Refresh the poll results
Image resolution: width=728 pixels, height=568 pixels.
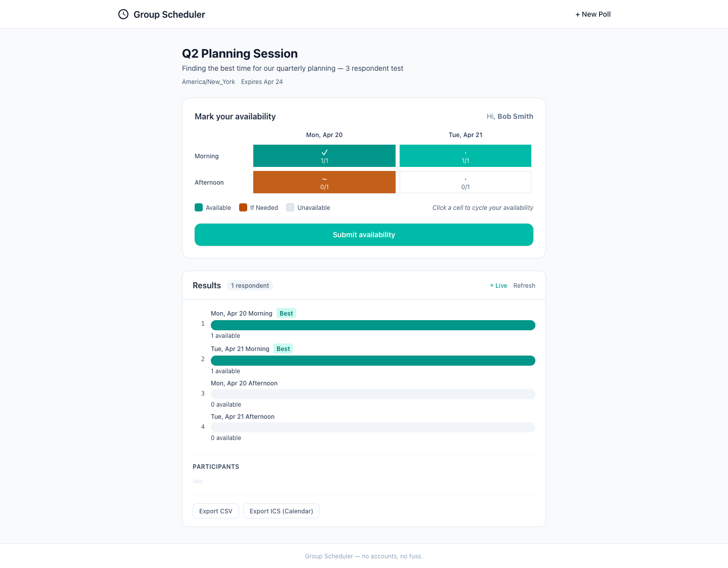coord(524,286)
